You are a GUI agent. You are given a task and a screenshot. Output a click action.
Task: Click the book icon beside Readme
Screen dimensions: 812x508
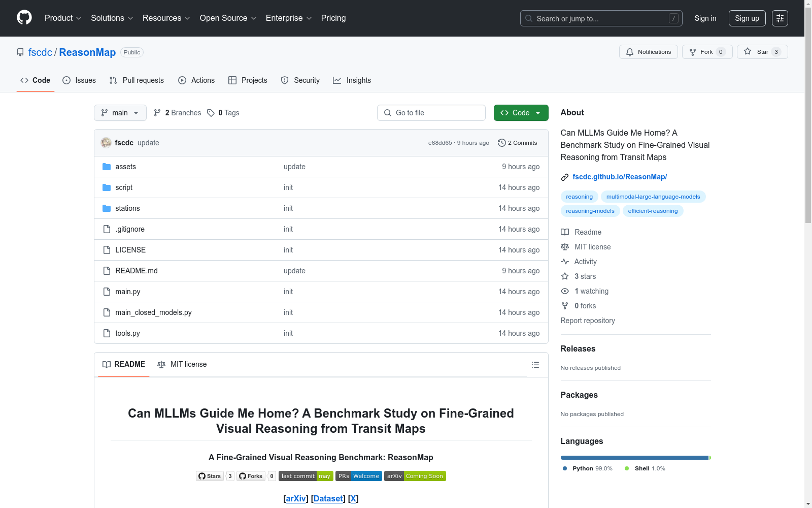[565, 232]
